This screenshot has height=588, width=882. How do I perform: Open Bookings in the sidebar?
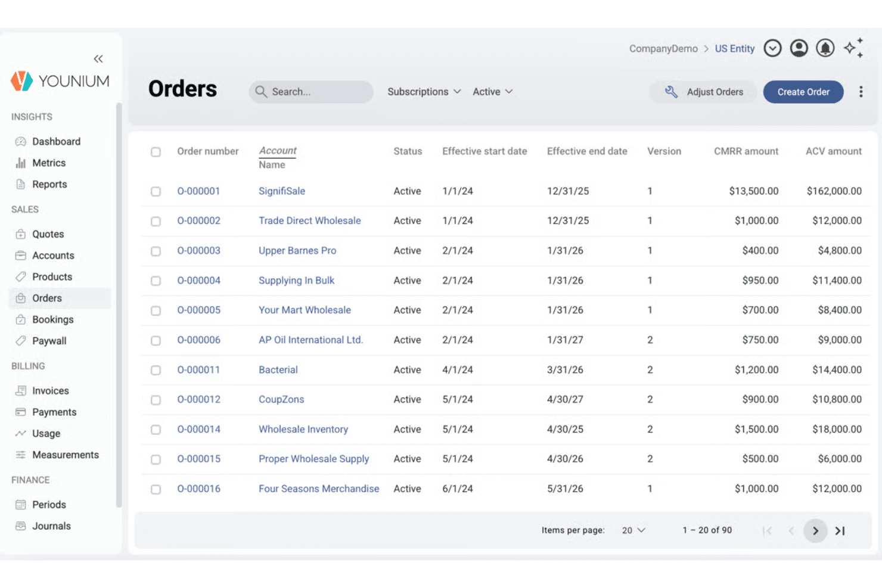click(53, 320)
